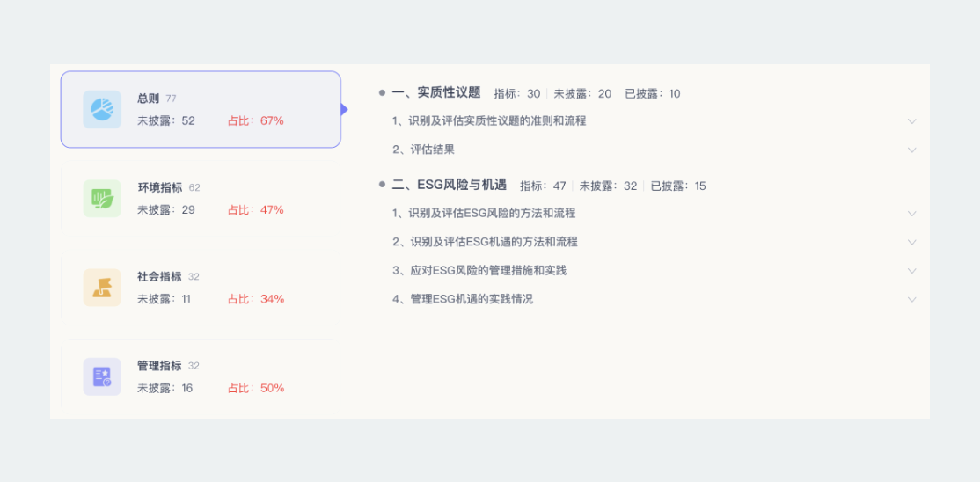Expand 应对ESG风险的管理措施和实践 chevron
Viewport: 980px width, 482px height.
point(911,271)
